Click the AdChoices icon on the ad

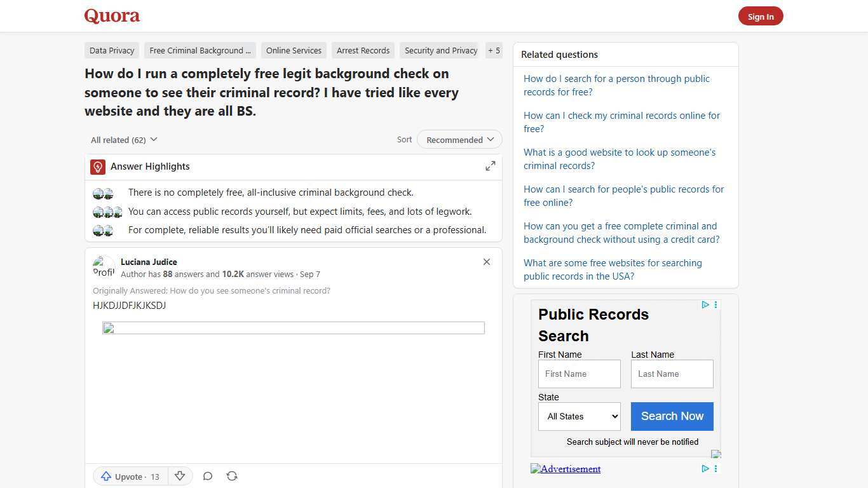click(705, 305)
